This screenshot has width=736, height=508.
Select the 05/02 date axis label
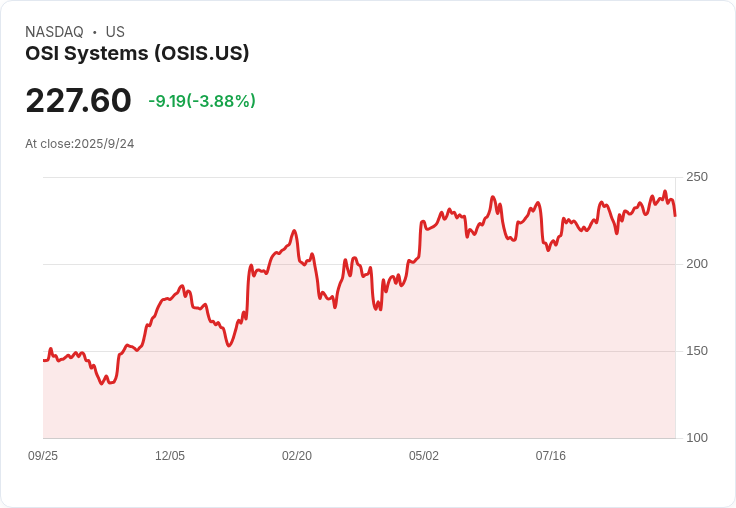point(424,455)
